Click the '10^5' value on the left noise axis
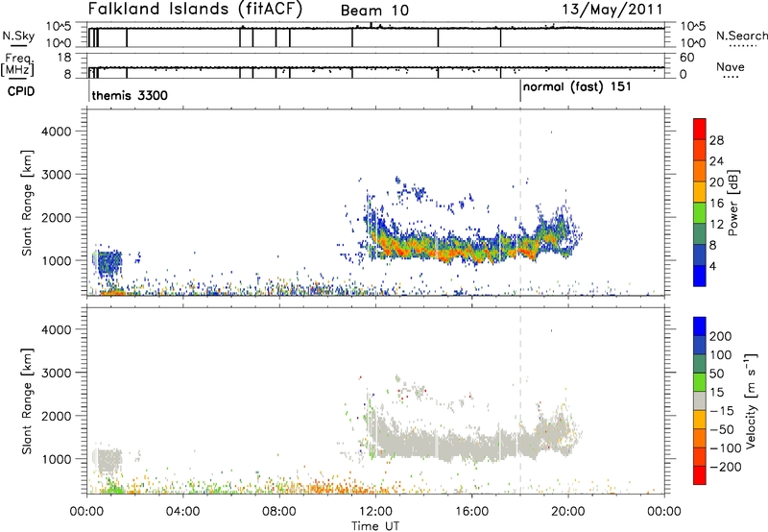Image resolution: width=768 pixels, height=532 pixels. (x=59, y=26)
